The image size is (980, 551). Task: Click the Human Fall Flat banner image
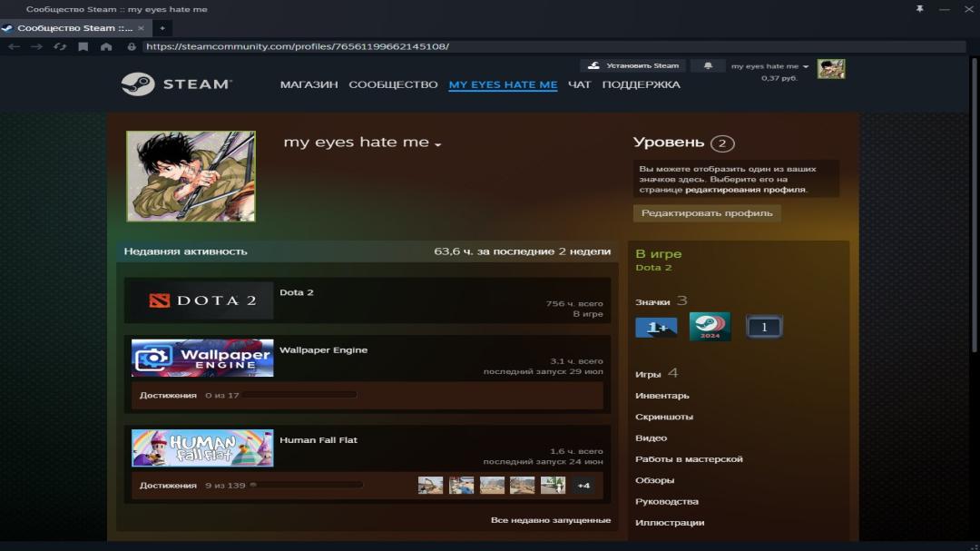202,448
